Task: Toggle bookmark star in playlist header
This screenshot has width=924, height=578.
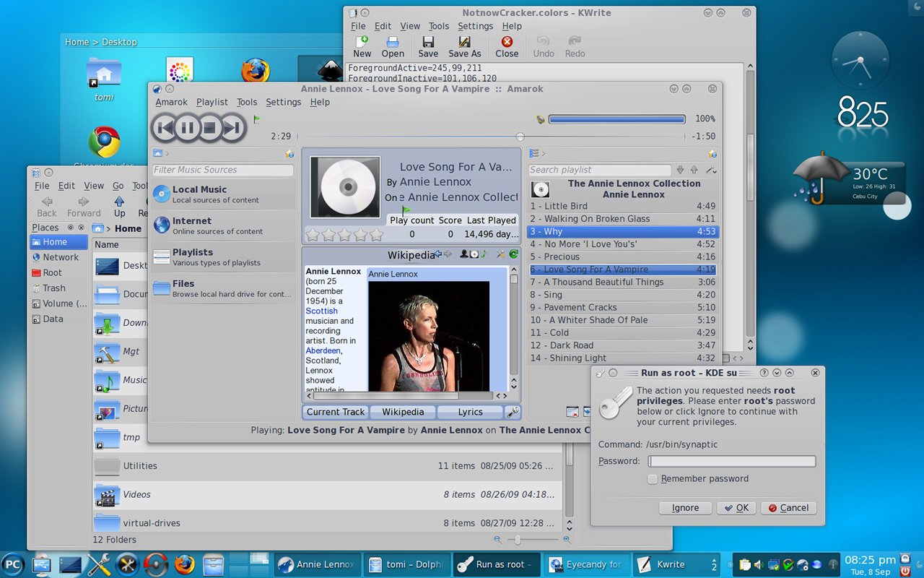Action: [712, 153]
